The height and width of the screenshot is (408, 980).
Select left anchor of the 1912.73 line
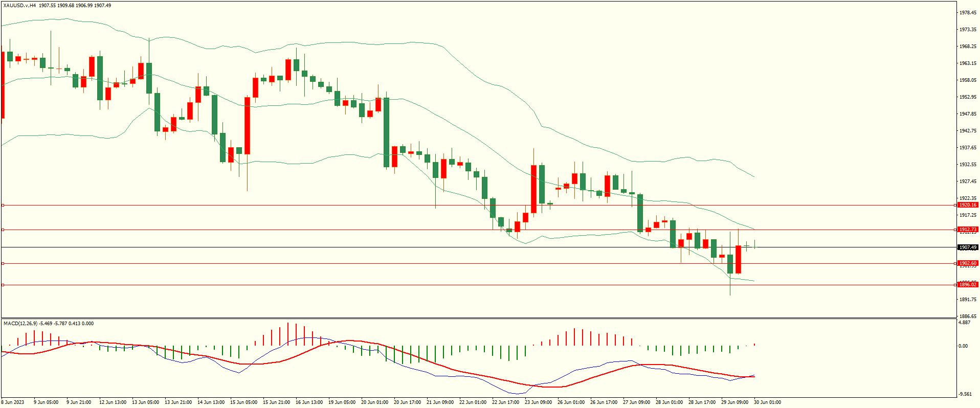click(x=3, y=230)
